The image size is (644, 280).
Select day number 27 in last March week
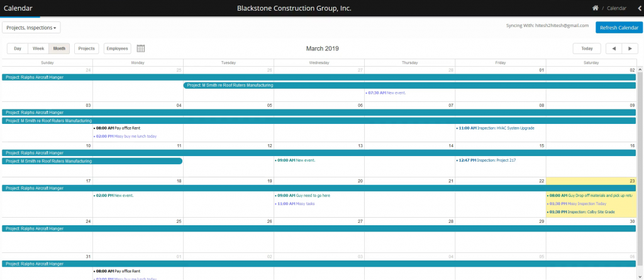(x=360, y=221)
